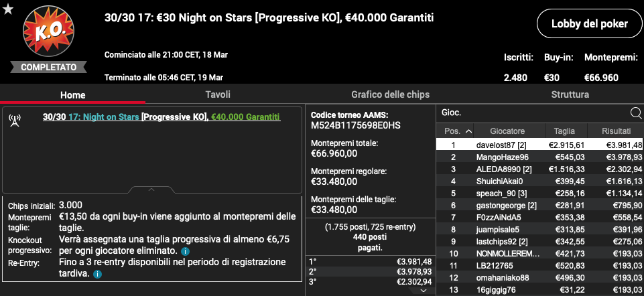Image resolution: width=644 pixels, height=296 pixels.
Task: Select the Home tab
Action: click(72, 95)
